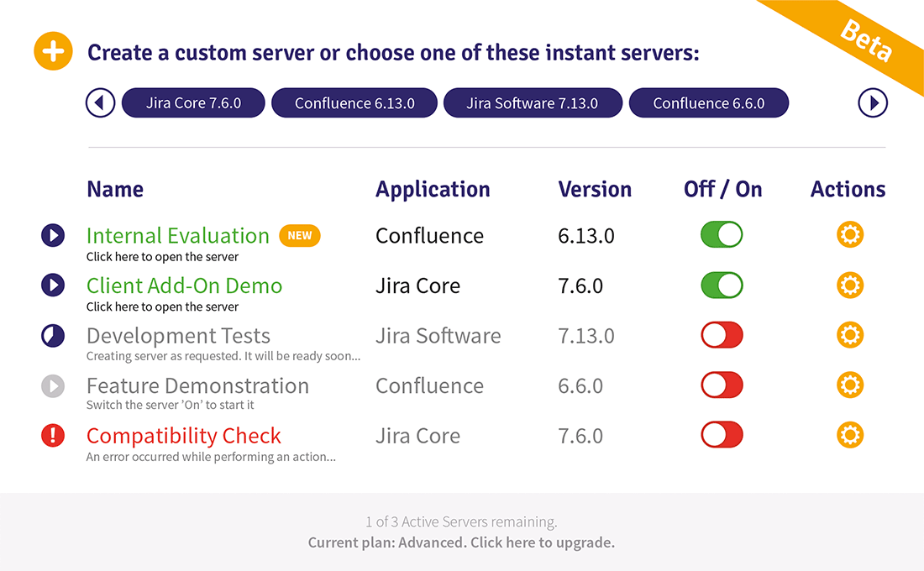Switch off the Internal Evaluation server
Screen dimensions: 924x571
pos(722,234)
